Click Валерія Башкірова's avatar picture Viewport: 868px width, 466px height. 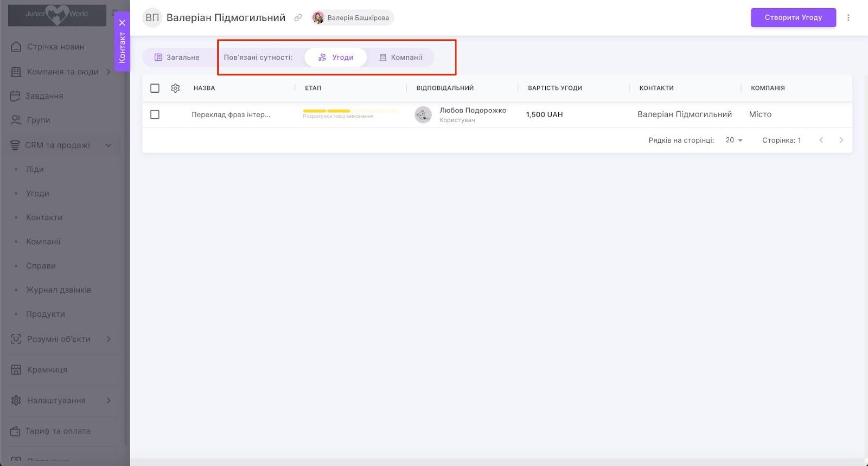point(318,18)
